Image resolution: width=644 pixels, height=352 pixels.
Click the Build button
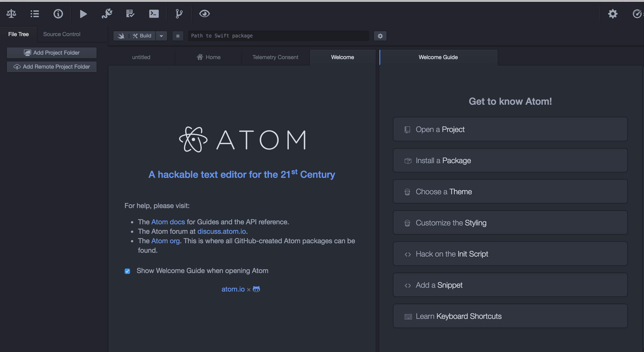click(x=142, y=36)
